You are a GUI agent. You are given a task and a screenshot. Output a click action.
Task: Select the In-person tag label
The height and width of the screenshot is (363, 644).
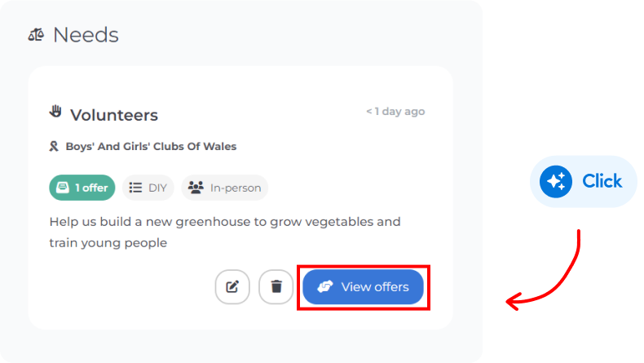point(236,188)
